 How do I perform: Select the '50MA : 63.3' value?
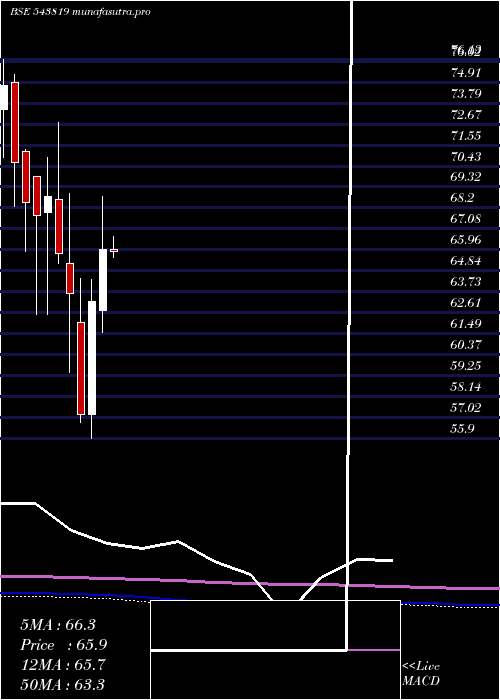point(62,684)
